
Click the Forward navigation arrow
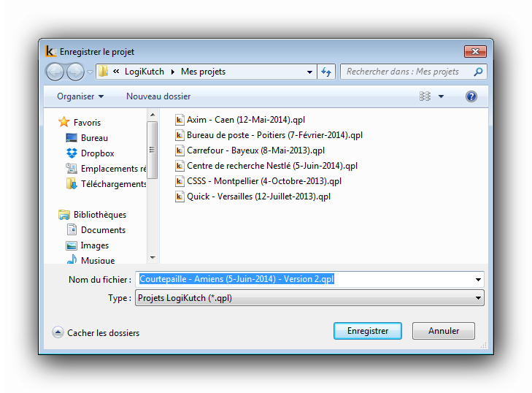click(75, 72)
